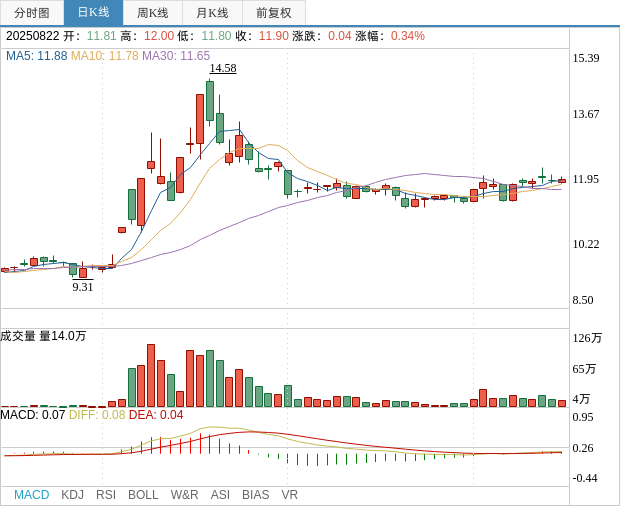Screen dimensions: 620x506
Task: Switch to the 分时图 tab
Action: pos(32,13)
